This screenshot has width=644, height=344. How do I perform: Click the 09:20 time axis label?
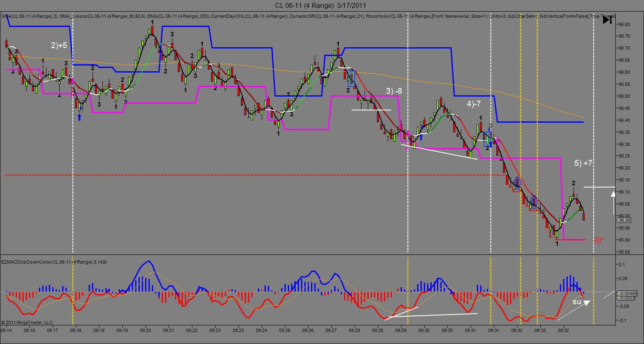pos(146,330)
